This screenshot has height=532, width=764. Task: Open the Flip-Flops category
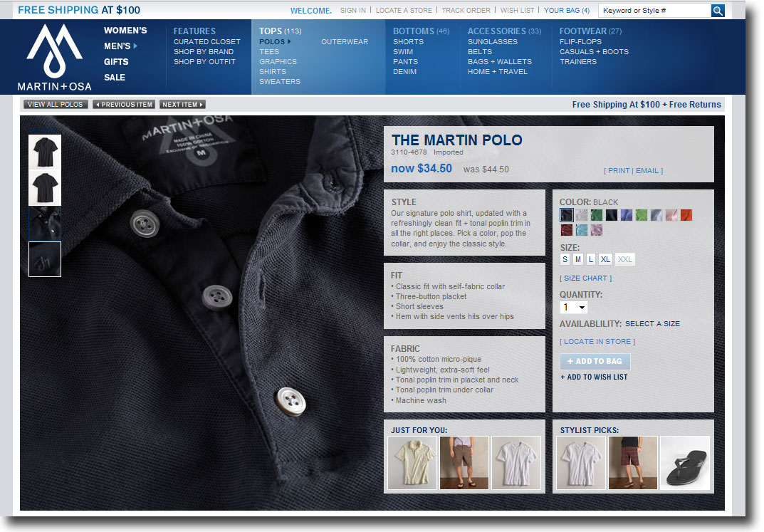(580, 41)
